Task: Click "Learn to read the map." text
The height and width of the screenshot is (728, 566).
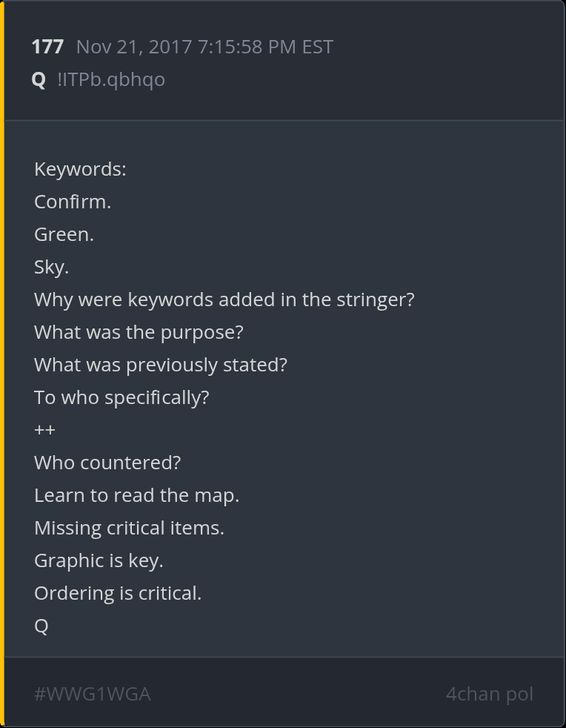Action: [x=136, y=495]
